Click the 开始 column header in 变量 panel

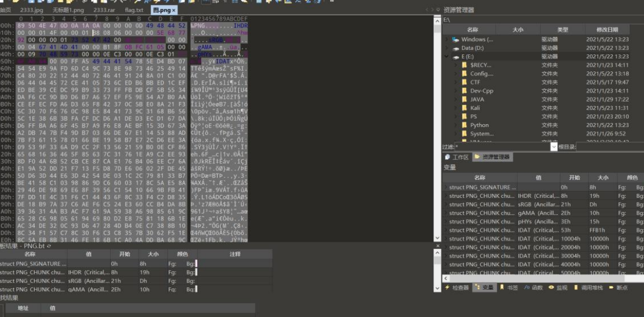[574, 177]
